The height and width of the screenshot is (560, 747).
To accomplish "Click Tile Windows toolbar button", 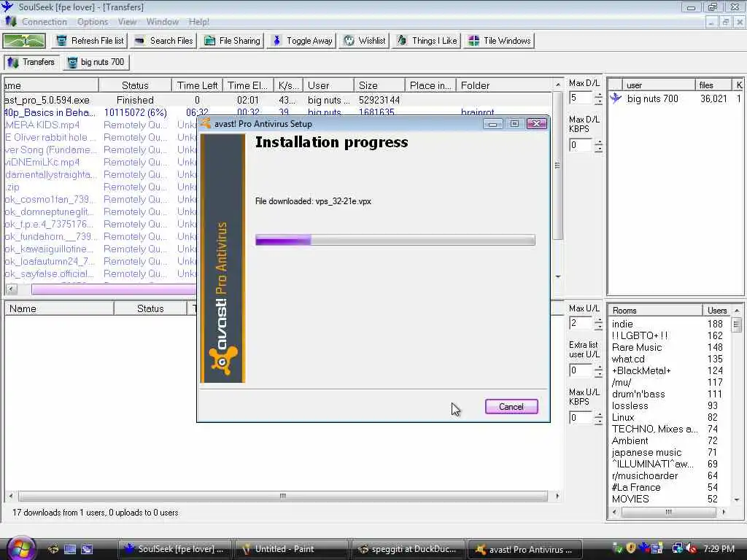I will click(x=499, y=41).
